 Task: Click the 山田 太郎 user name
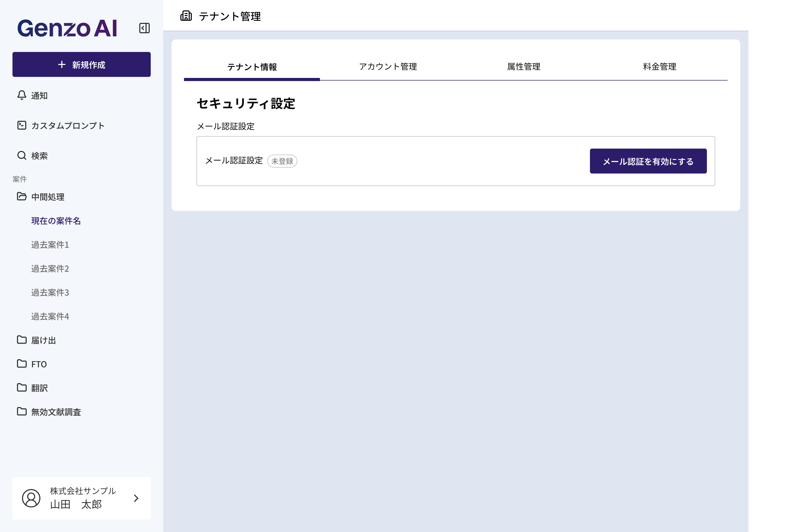point(76,504)
